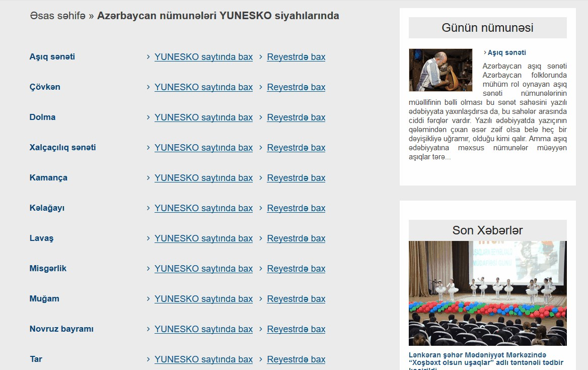Open the Aşıq sənəti title in Günün nümunəsi
Image resolution: width=588 pixels, height=370 pixels.
[506, 52]
